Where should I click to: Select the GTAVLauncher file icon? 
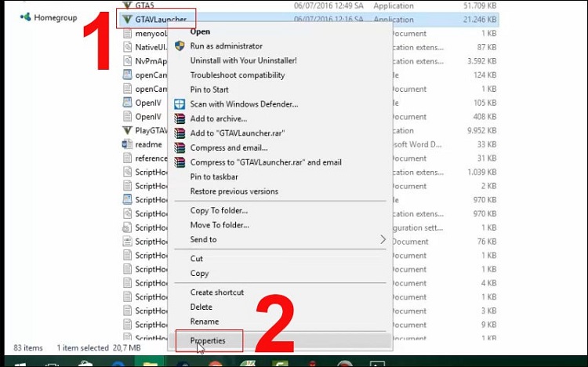(x=128, y=19)
